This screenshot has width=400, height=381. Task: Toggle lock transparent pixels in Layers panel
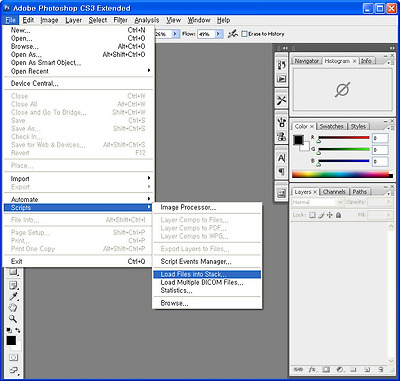[312, 215]
